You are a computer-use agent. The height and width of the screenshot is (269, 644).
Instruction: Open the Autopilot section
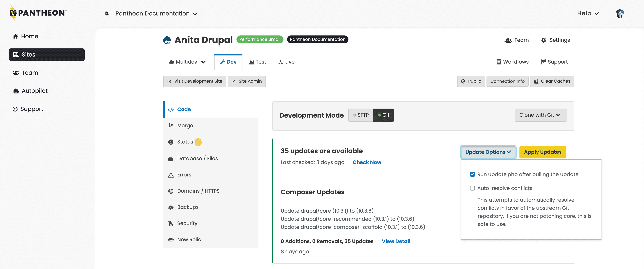coord(35,91)
